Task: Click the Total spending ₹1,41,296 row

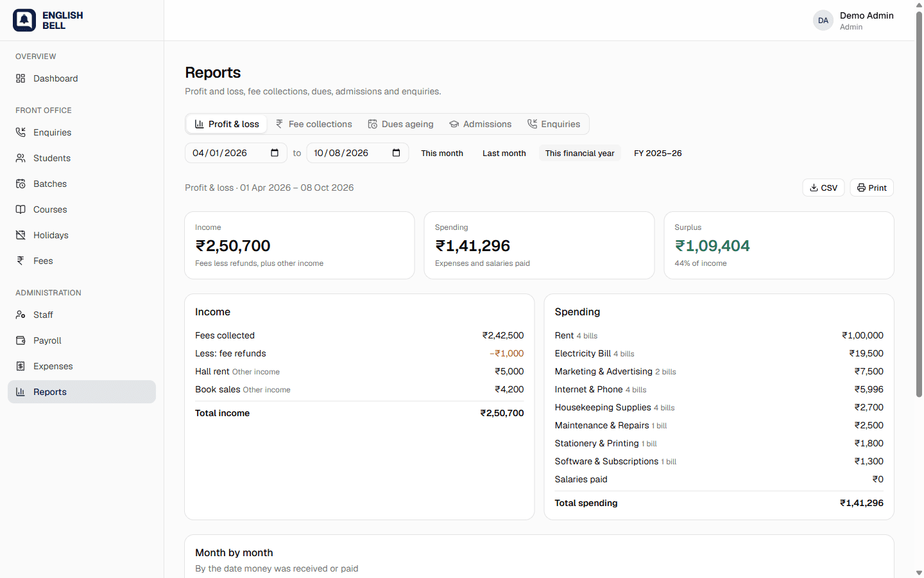Action: (x=719, y=503)
